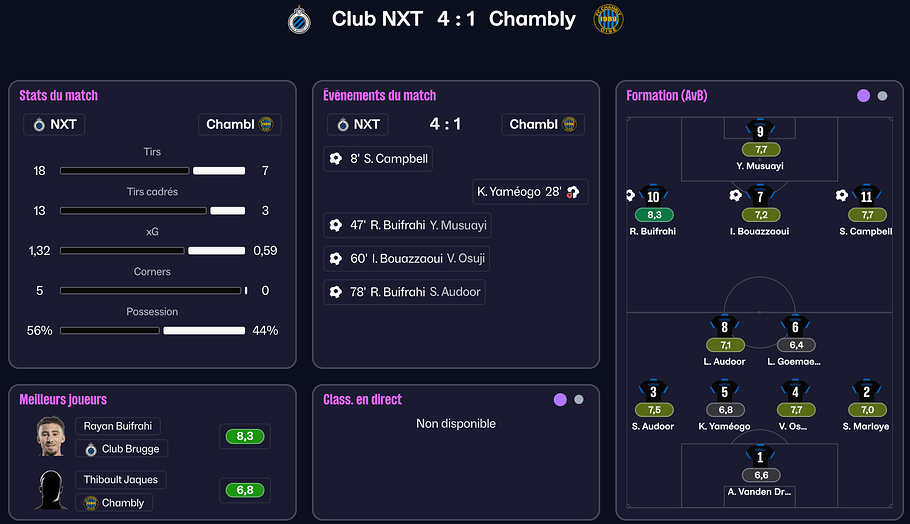Click the Chambly crest in the Stats panel
Viewport: 910px width, 524px height.
266,125
